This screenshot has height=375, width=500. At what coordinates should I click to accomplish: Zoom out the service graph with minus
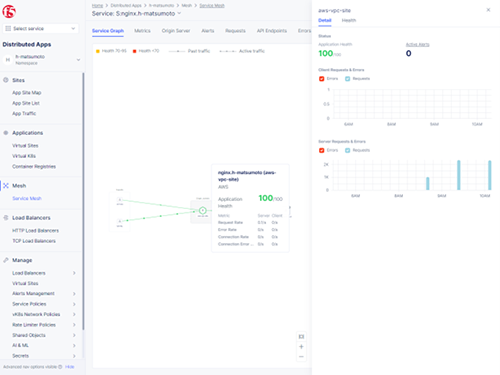pyautogui.click(x=301, y=357)
